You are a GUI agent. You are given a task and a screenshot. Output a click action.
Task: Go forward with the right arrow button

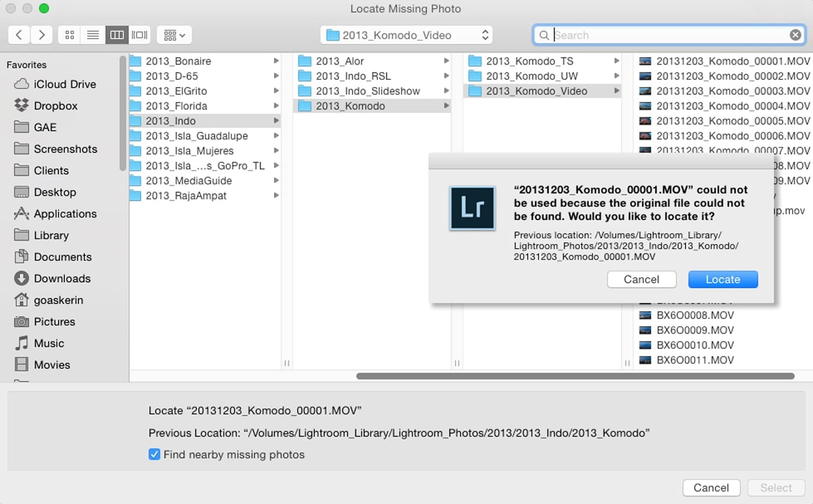(x=42, y=35)
